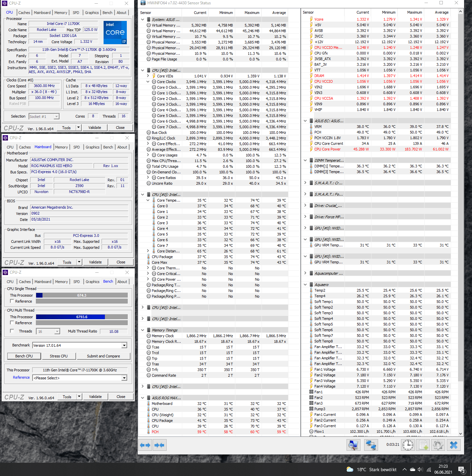Viewport: 472px width, 476px height.
Task: Collapse the Core Clocks row
Action: pyautogui.click(x=148, y=82)
